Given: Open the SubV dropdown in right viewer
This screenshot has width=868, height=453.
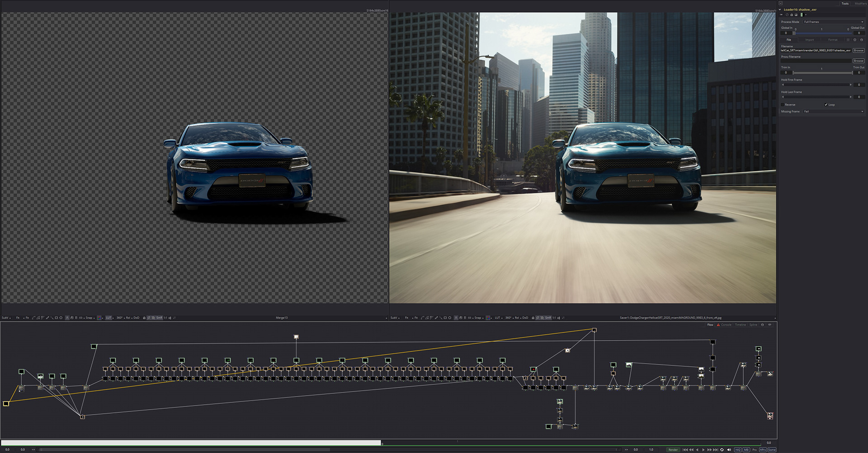Looking at the screenshot, I should pyautogui.click(x=395, y=318).
